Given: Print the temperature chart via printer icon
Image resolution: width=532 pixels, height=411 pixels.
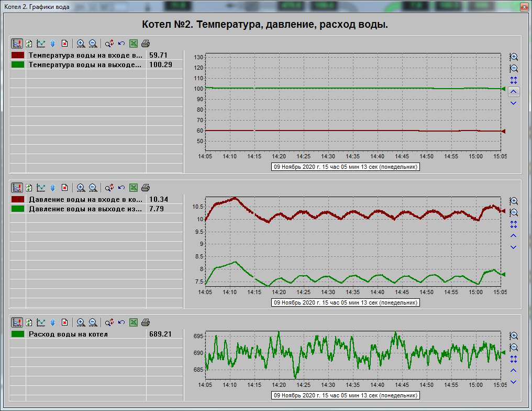Looking at the screenshot, I should pyautogui.click(x=146, y=44).
